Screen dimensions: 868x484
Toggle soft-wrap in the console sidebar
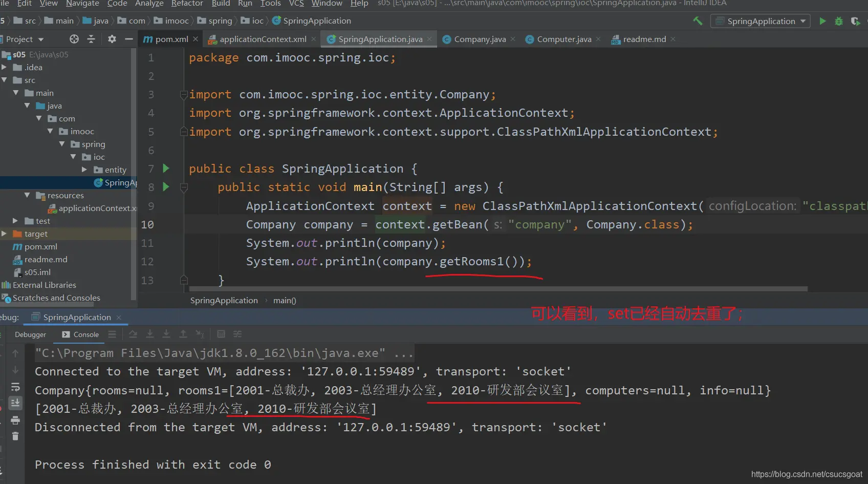pos(15,387)
